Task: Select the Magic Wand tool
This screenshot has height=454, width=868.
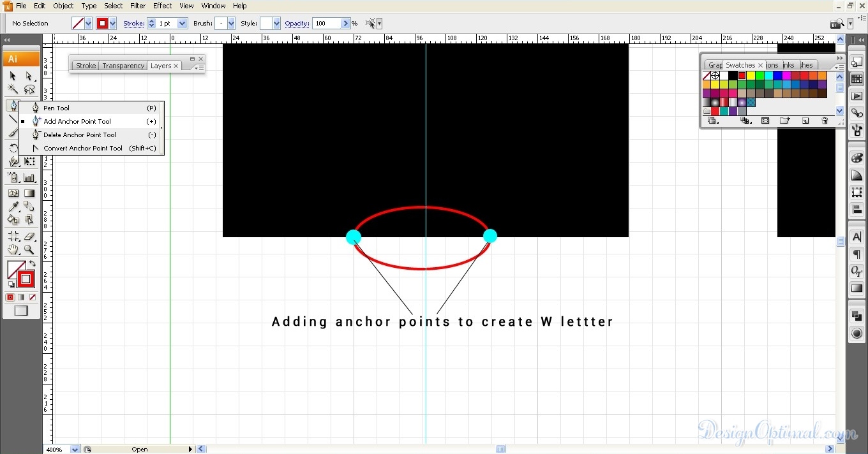Action: point(13,89)
